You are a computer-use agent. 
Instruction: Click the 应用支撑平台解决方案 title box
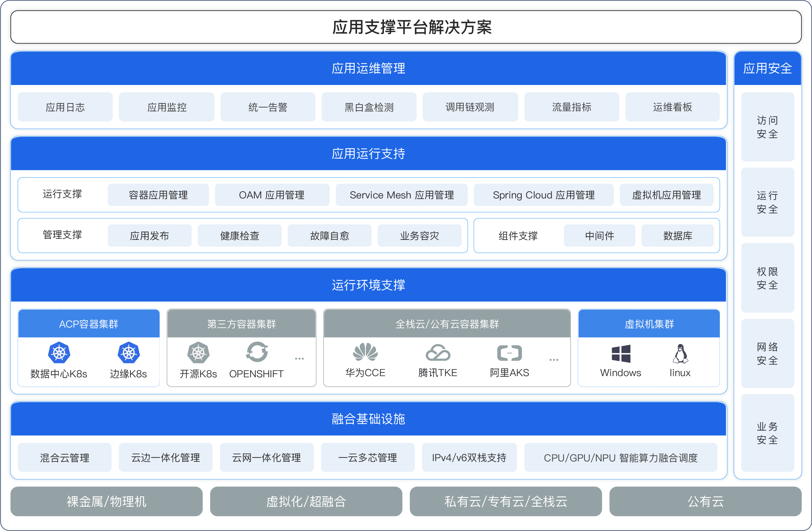coord(406,27)
